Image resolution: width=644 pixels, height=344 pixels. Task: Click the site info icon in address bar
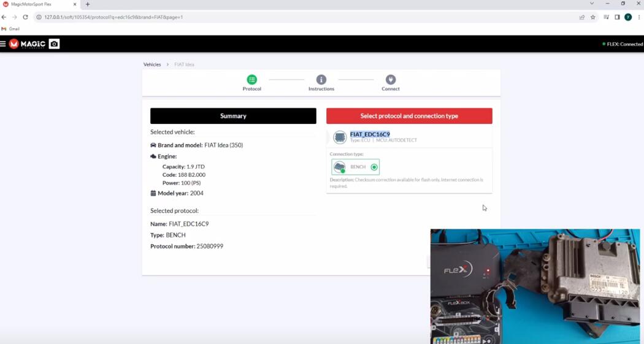(39, 17)
